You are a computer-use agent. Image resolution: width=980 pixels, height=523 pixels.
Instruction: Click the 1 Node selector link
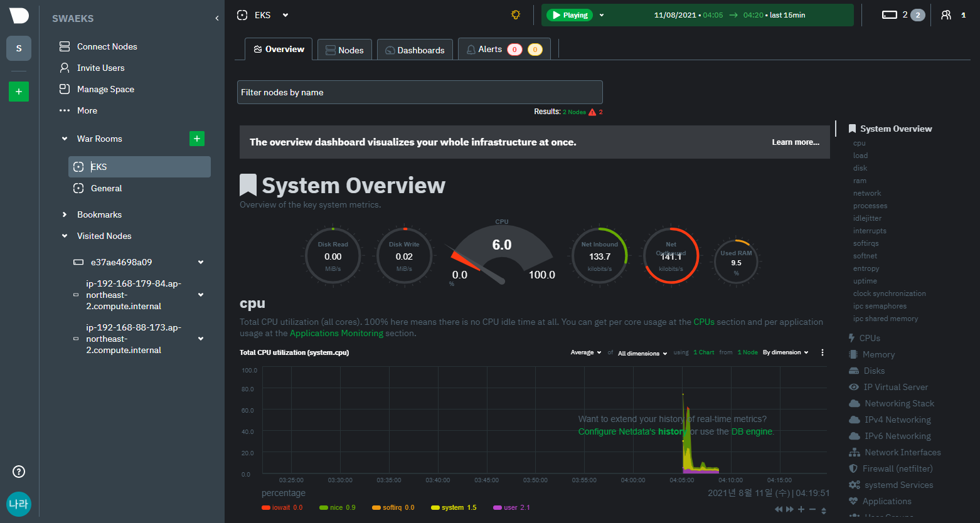(x=747, y=352)
